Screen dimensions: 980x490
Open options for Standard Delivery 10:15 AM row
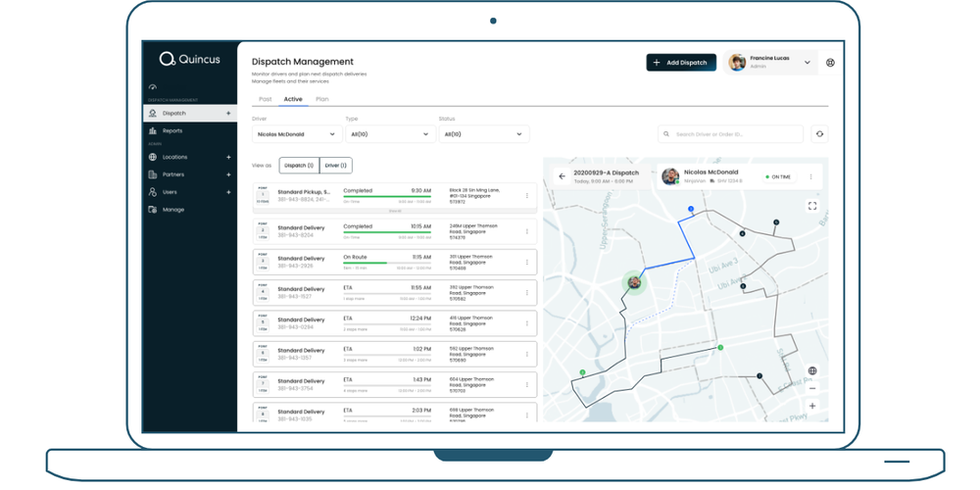click(x=527, y=231)
